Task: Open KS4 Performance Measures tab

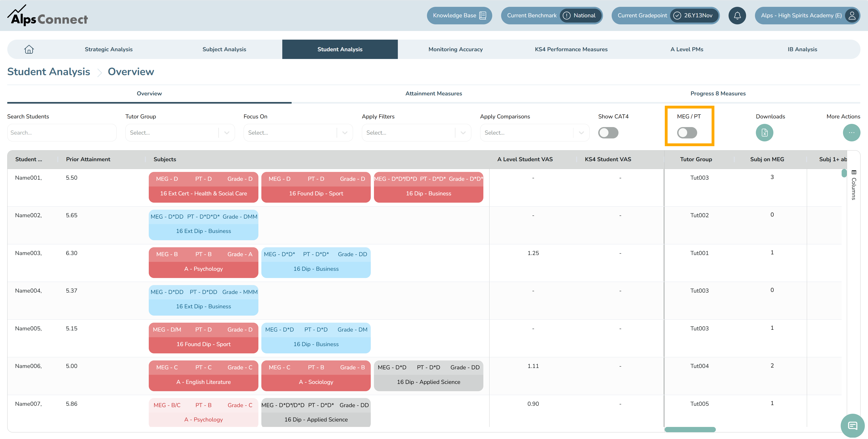Action: 571,49
